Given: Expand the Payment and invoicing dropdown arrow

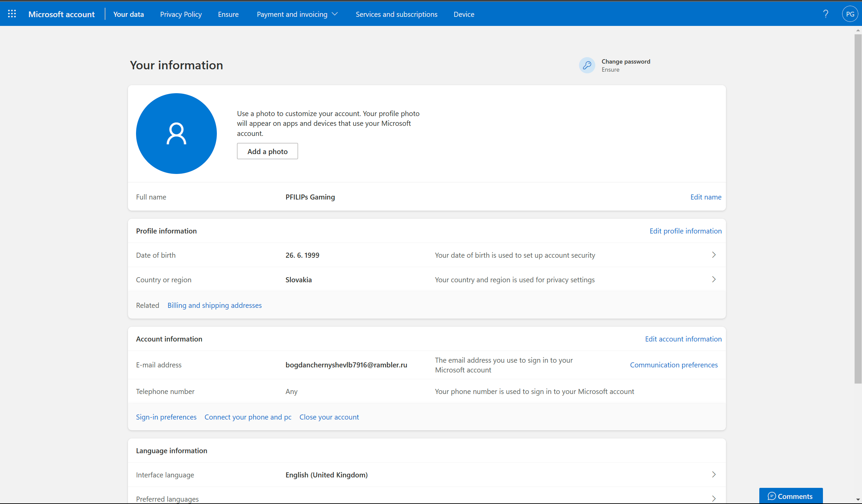Looking at the screenshot, I should [335, 14].
